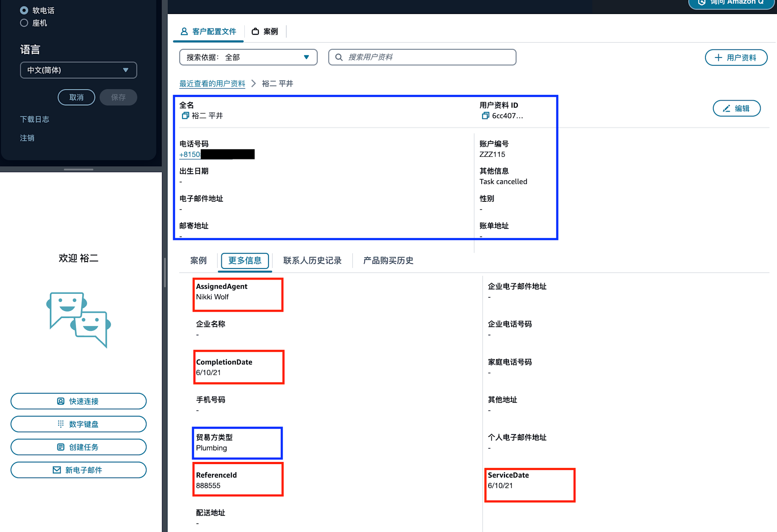Image resolution: width=777 pixels, height=532 pixels.
Task: Click the 保存 button
Action: 118,97
